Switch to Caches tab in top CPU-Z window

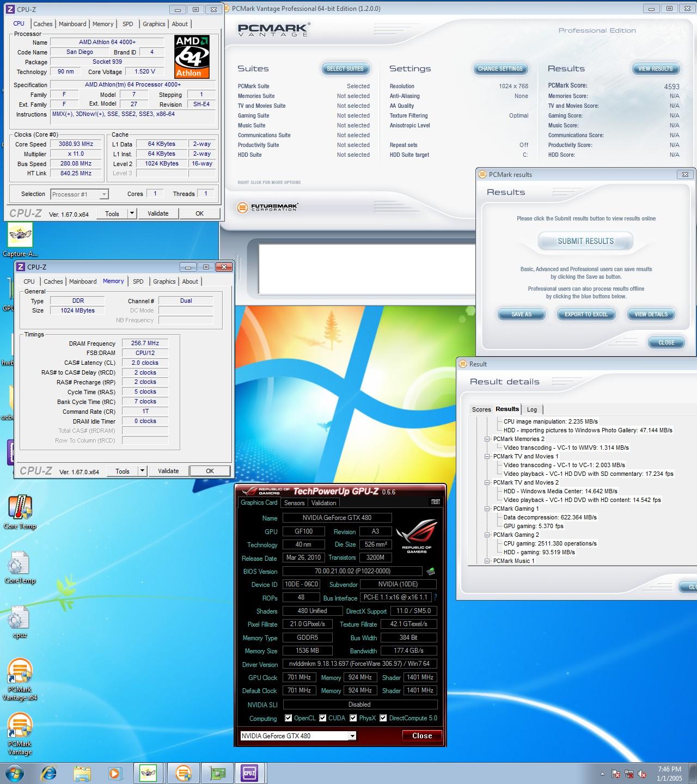coord(43,24)
